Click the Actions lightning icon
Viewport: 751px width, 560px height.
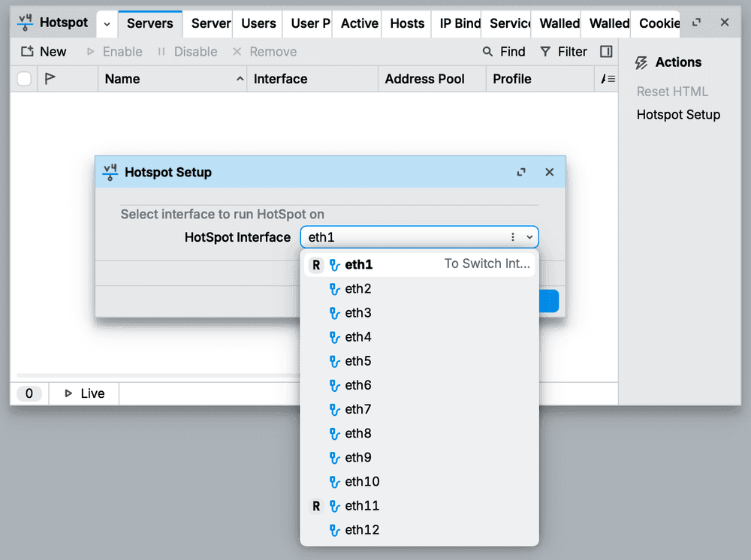pyautogui.click(x=641, y=63)
